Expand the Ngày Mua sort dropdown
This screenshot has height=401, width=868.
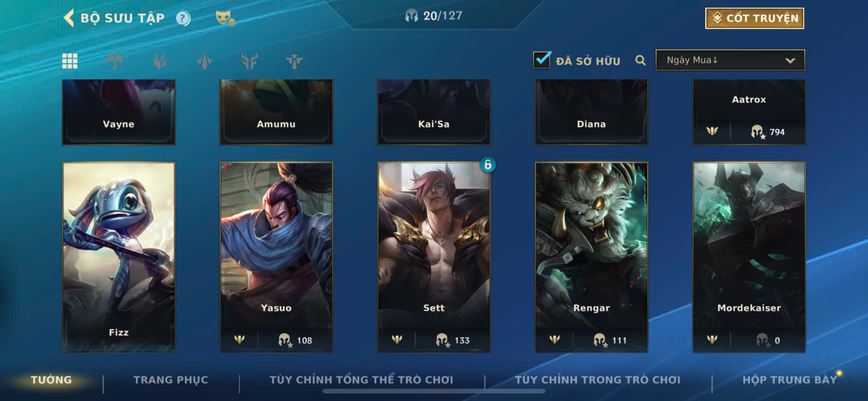click(730, 60)
